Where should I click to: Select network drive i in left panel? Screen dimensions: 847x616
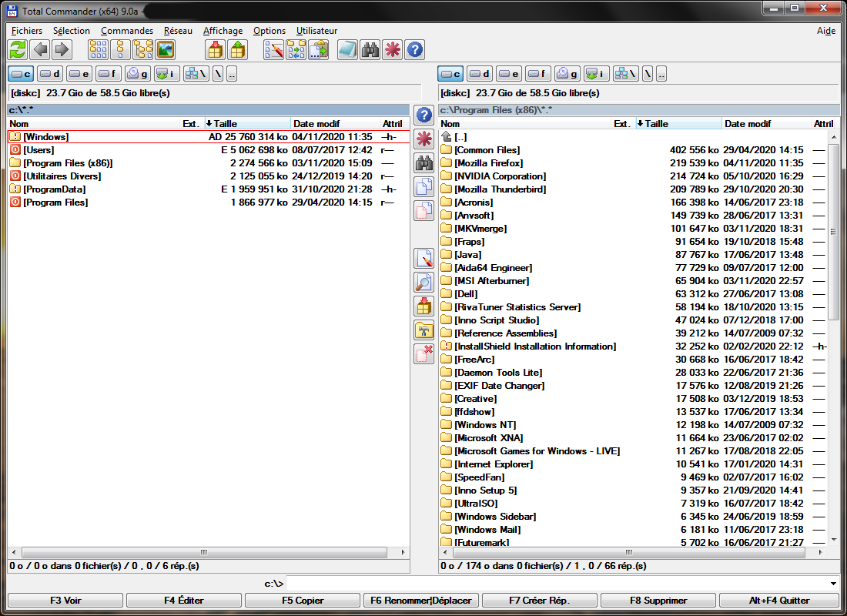[167, 73]
